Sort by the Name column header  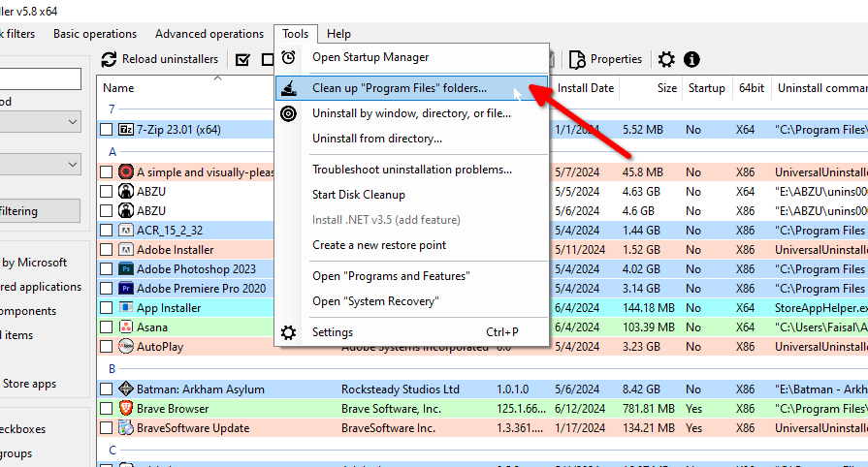118,88
